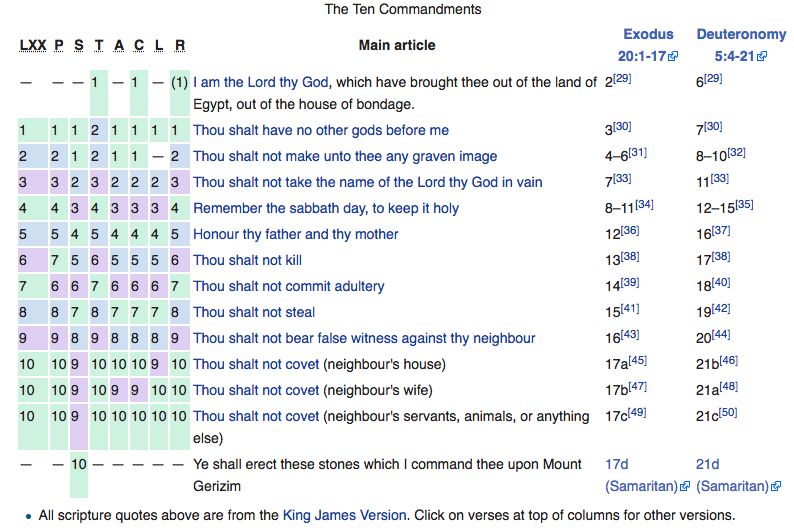Click 'Ye shall erect these stones' text
Screen dimensions: 794x531
coord(387,475)
